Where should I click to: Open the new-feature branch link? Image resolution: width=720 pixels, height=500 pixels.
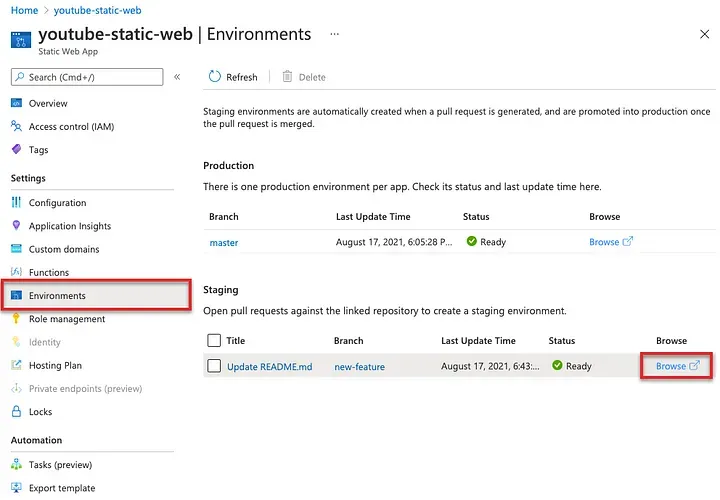pos(360,366)
